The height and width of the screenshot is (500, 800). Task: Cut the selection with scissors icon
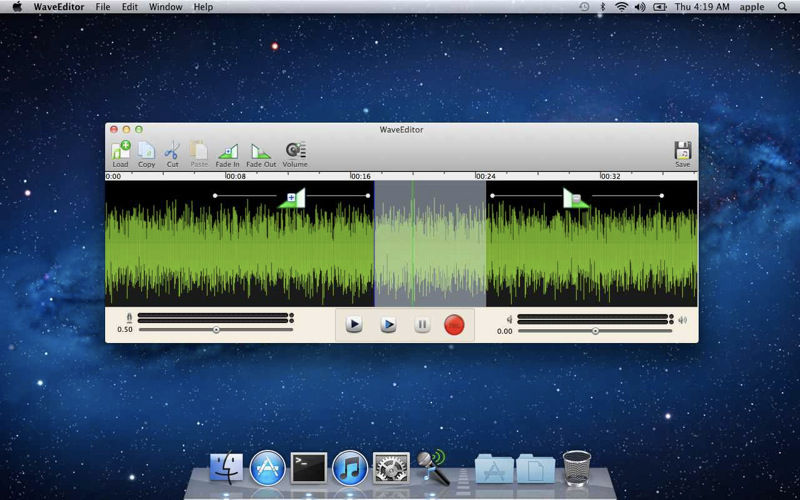point(172,155)
